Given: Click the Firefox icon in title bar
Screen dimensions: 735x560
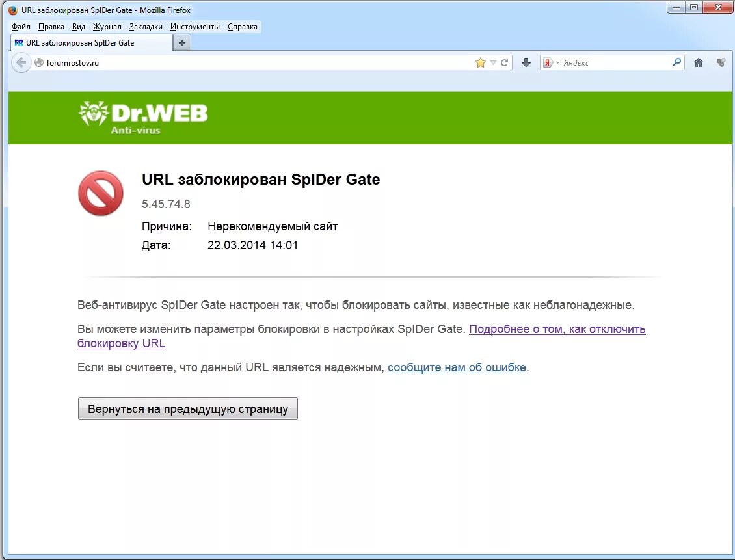Looking at the screenshot, I should point(13,10).
